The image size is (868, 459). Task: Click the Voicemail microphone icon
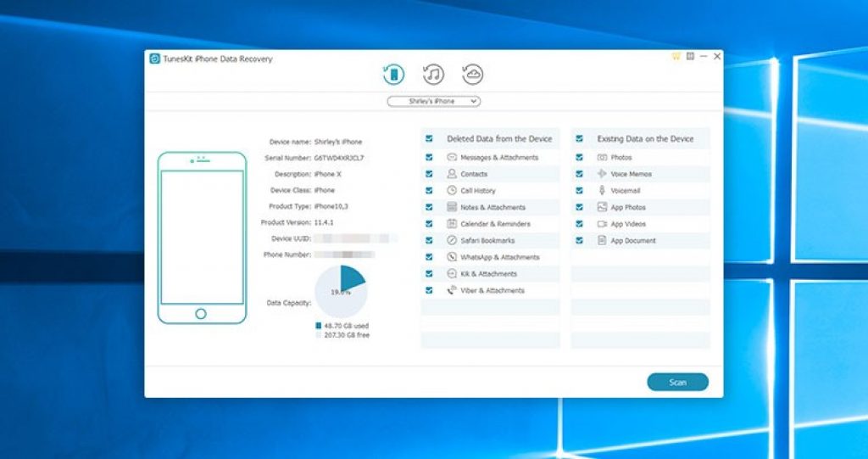point(602,191)
